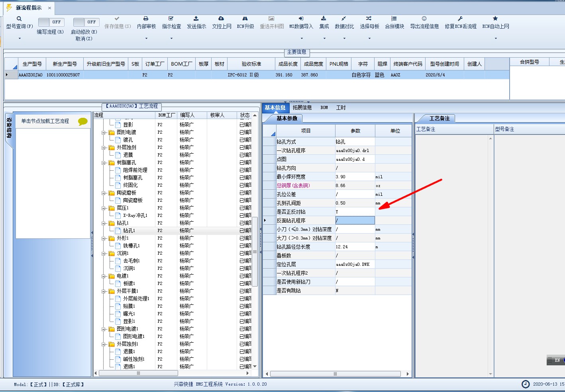Select the 基本参数 sub-tab
This screenshot has width=565, height=392.
[287, 118]
